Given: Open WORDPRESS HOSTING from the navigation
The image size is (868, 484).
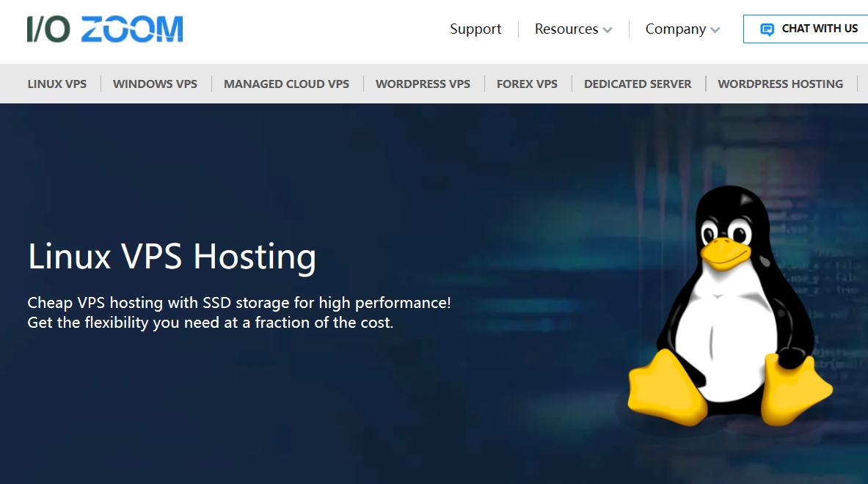Looking at the screenshot, I should click(780, 84).
